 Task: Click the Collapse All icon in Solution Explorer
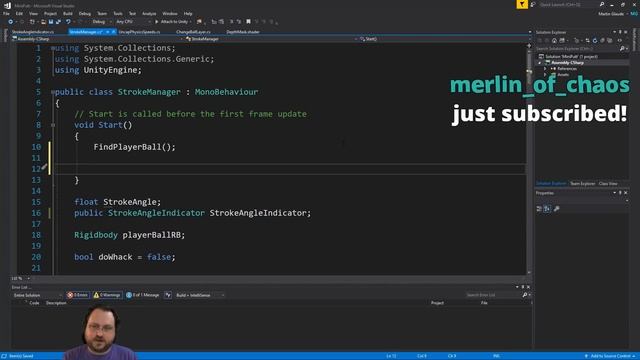point(602,40)
